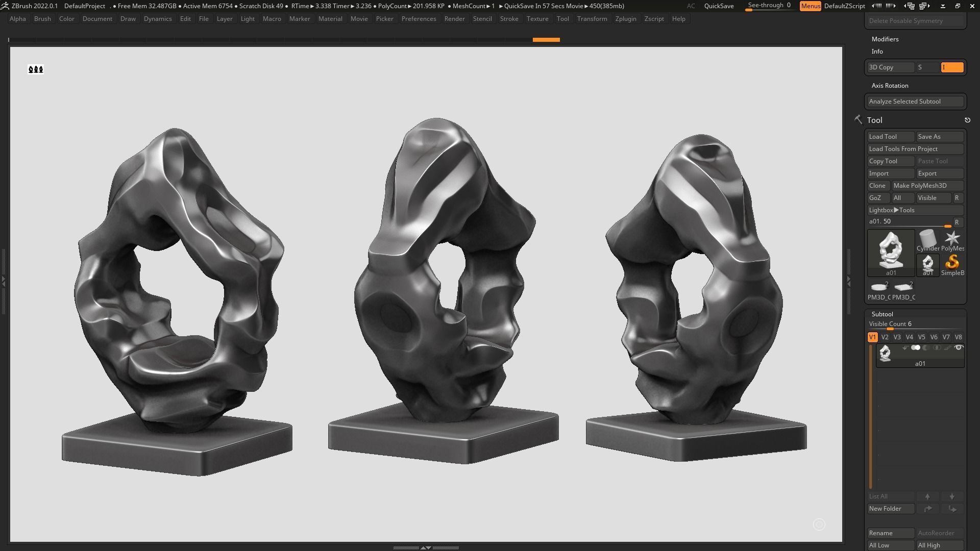Click the Load Tool button
Image resolution: width=980 pixels, height=551 pixels.
(x=891, y=137)
